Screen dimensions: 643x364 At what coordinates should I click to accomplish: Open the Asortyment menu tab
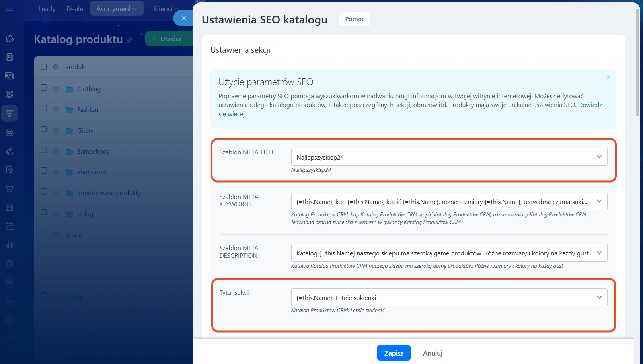pyautogui.click(x=117, y=9)
